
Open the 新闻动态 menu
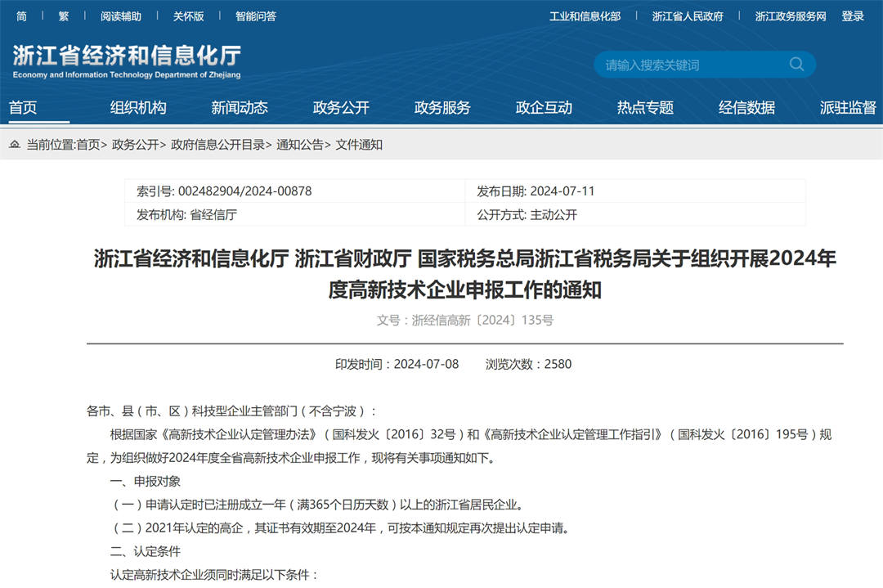(240, 108)
